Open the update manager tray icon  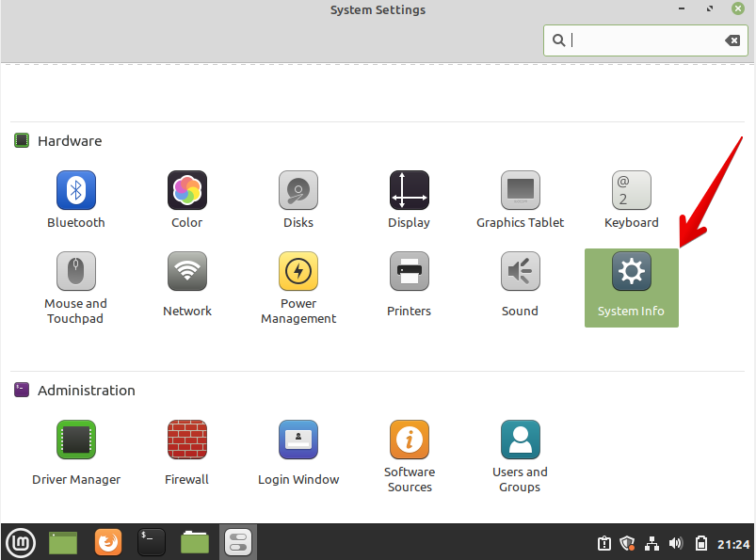(604, 544)
